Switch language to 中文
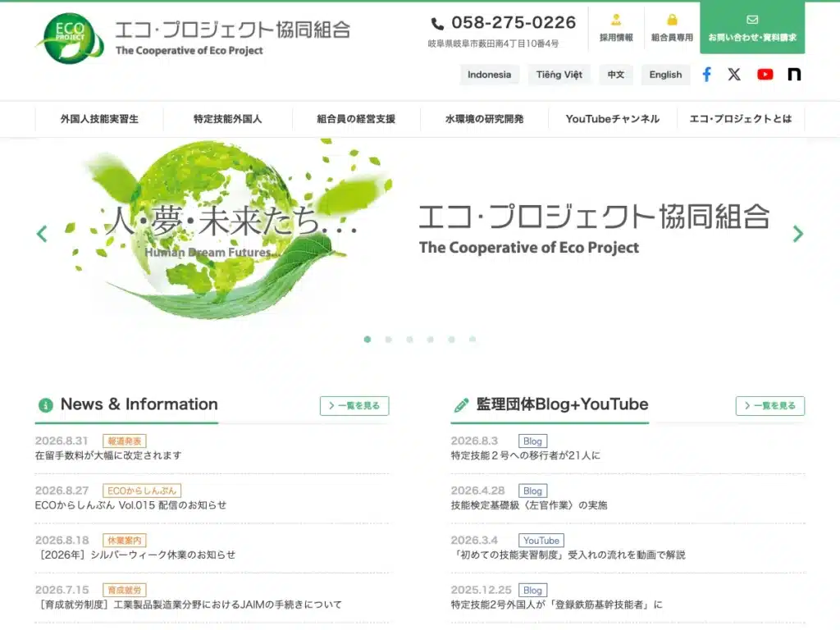The width and height of the screenshot is (840, 630). point(616,75)
